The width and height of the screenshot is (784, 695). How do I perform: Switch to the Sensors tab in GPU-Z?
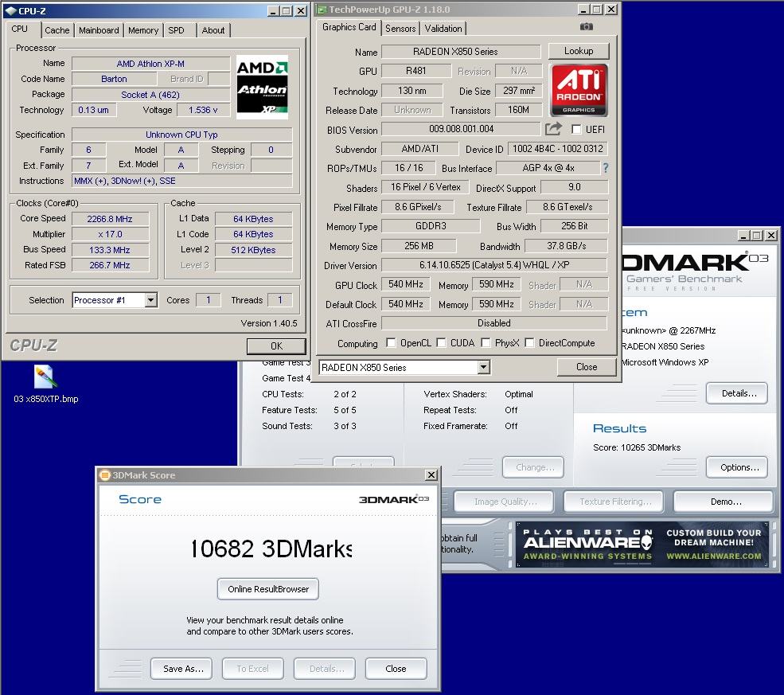(400, 29)
